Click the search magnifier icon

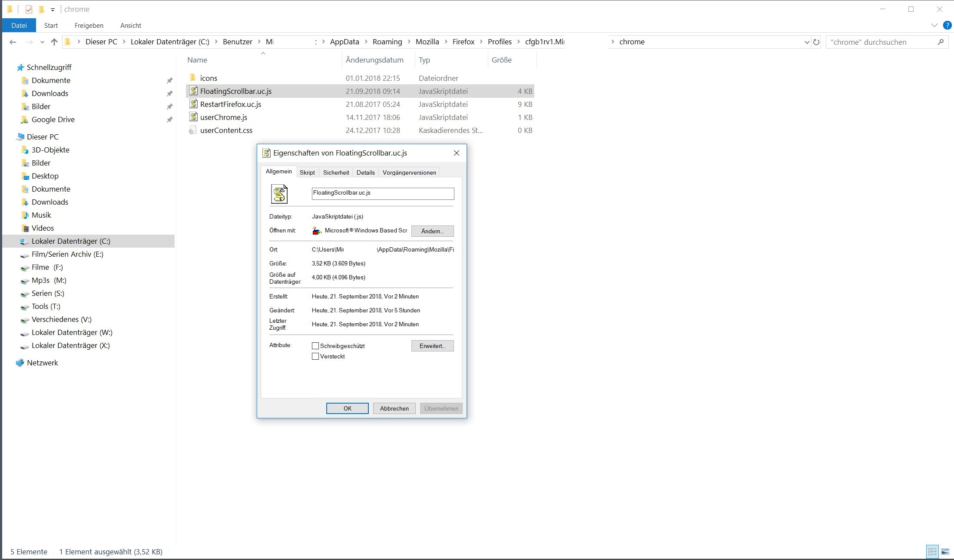[x=941, y=42]
